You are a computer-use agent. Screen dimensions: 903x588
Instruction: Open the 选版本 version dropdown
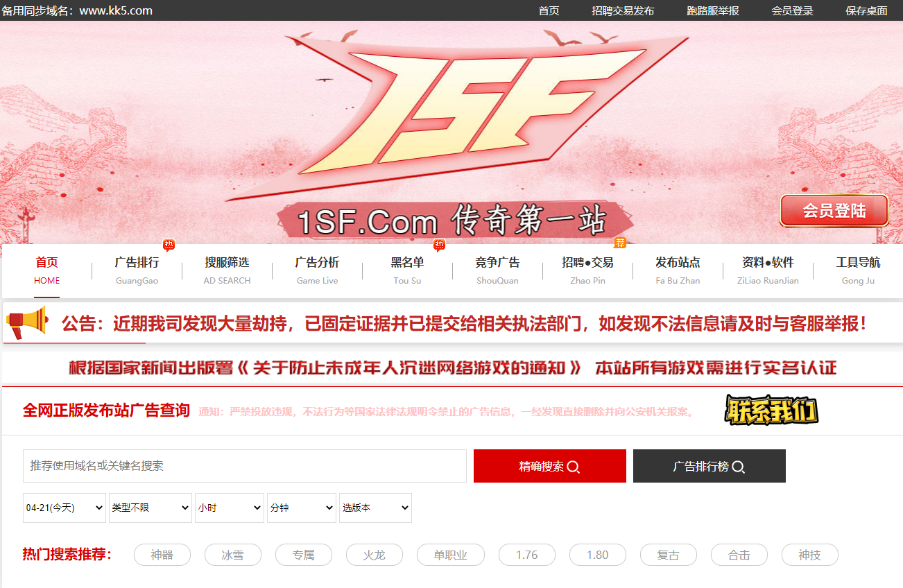(375, 508)
